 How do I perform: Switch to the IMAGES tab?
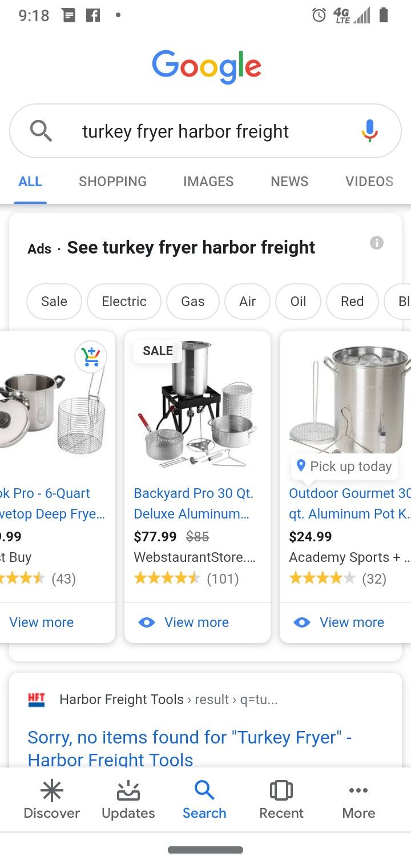(208, 182)
